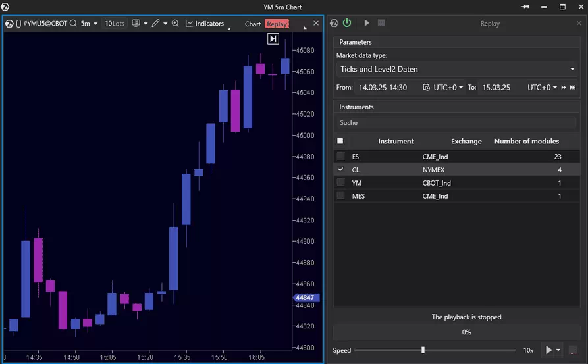This screenshot has width=588, height=364.
Task: Click the Suche search field
Action: point(456,122)
